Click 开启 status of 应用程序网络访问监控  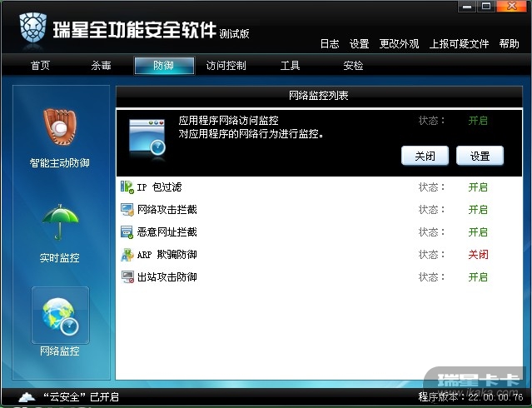478,121
